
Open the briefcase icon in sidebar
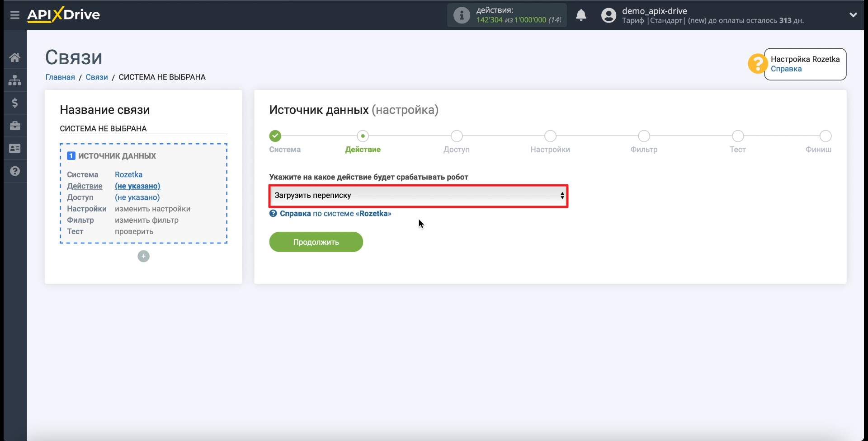pyautogui.click(x=15, y=126)
